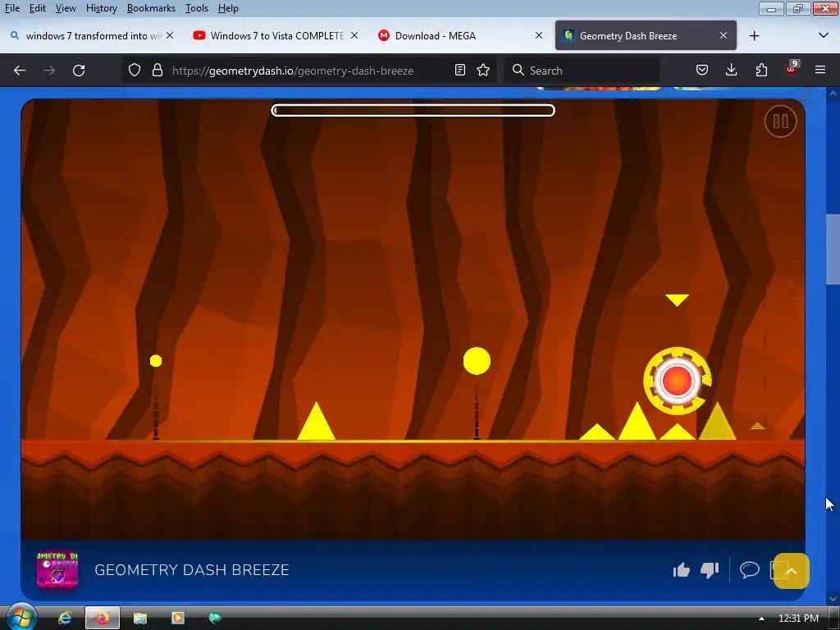Close the 'windows 7 transformed into' tab
840x630 pixels.
point(170,35)
